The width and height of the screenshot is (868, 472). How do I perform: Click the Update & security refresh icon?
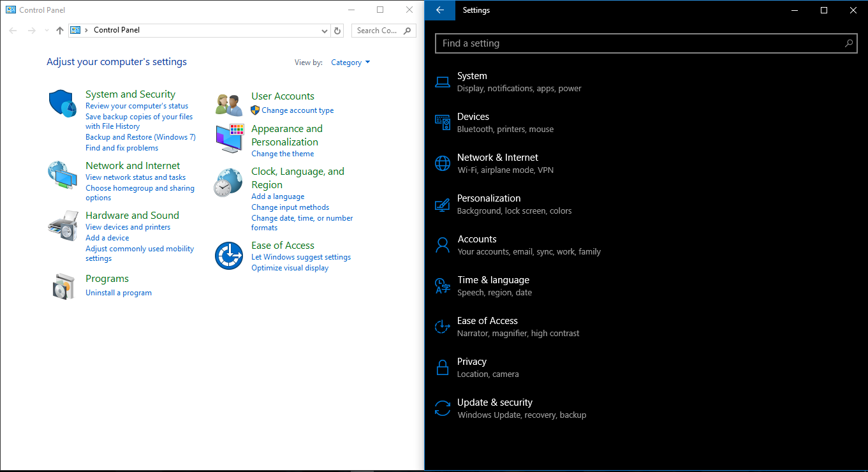point(443,408)
